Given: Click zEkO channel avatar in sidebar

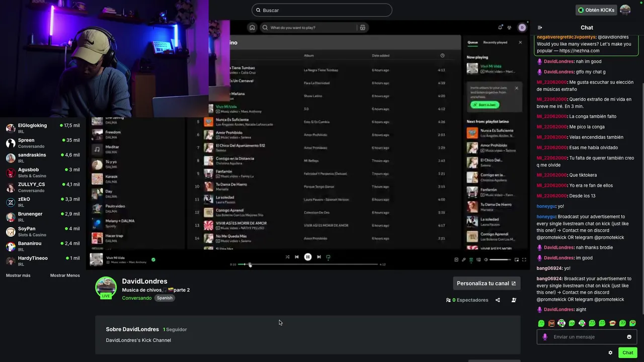Looking at the screenshot, I should pyautogui.click(x=11, y=202).
